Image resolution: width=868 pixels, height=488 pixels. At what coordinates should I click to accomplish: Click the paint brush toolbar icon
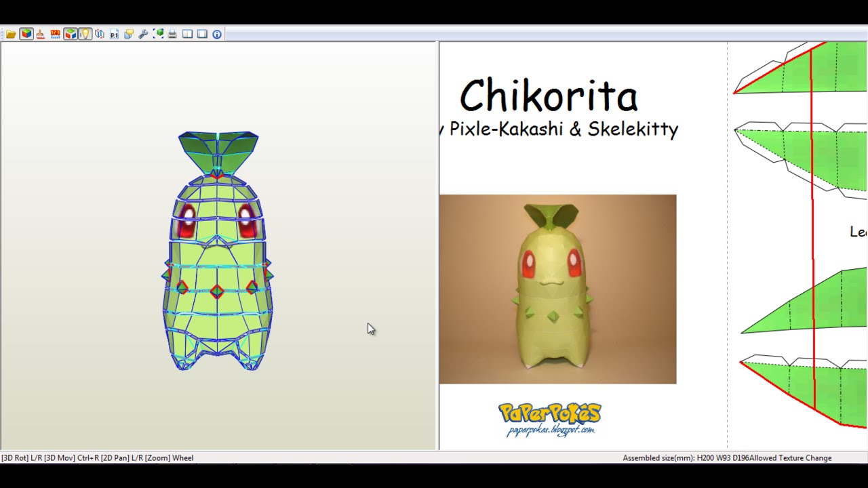(x=41, y=34)
